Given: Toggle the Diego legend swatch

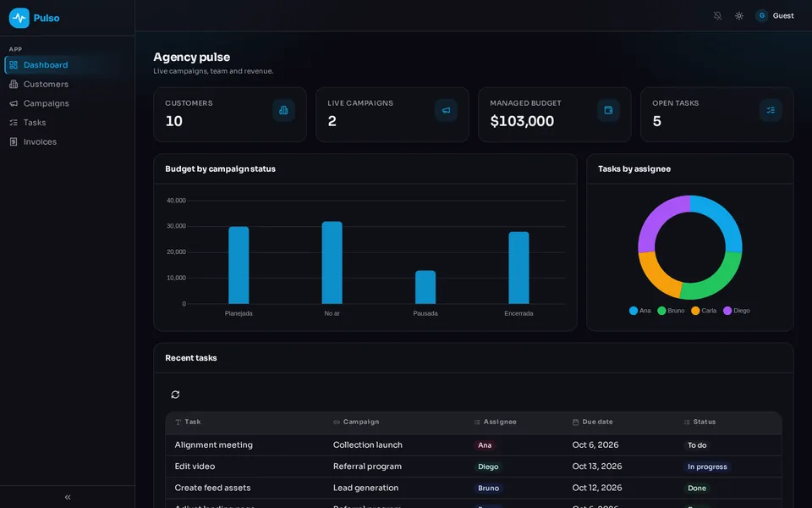Looking at the screenshot, I should [727, 311].
